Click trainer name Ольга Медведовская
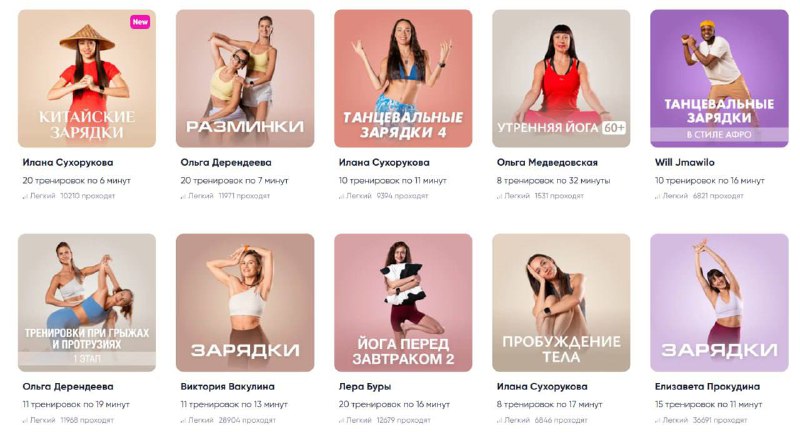800x434 pixels. pyautogui.click(x=547, y=162)
